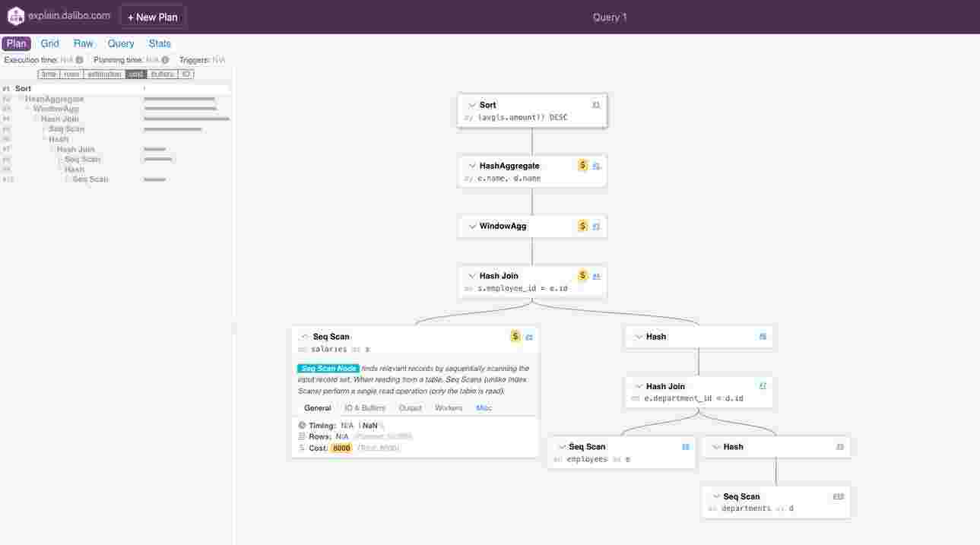Switch the tree metric to buffers
980x545 pixels.
coord(162,74)
